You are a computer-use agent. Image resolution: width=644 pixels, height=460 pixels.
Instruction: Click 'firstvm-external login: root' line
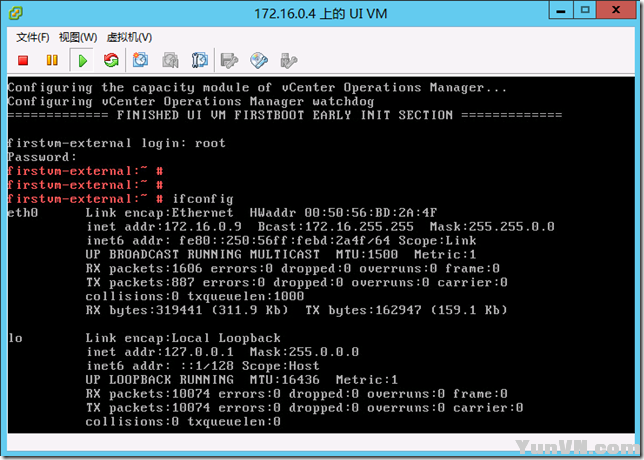click(x=116, y=143)
